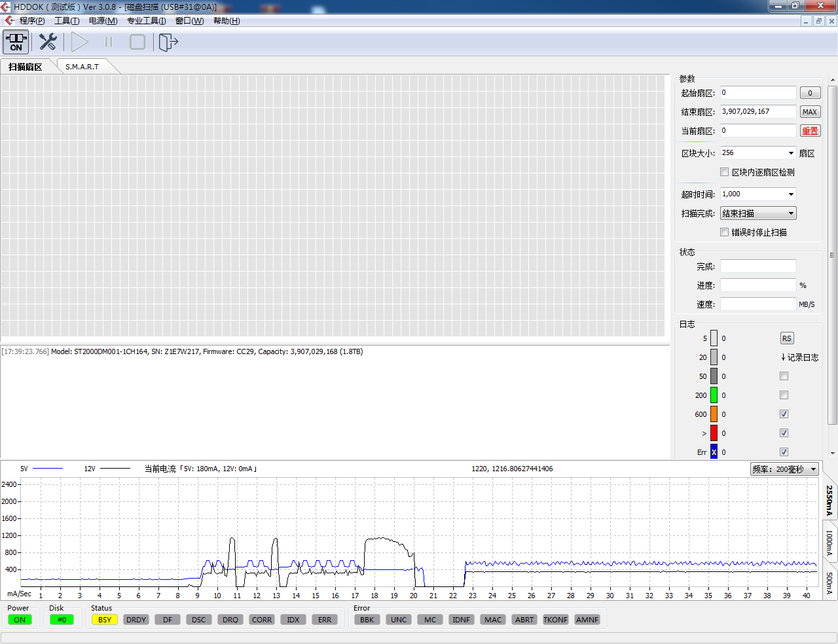
Task: Click the IDNF error indicator
Action: (x=462, y=620)
